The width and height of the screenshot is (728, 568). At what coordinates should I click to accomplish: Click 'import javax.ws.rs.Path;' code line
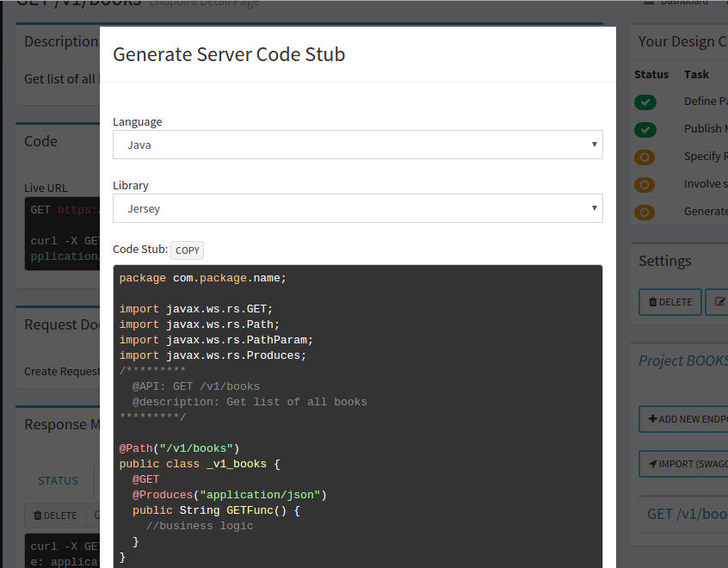pos(200,324)
